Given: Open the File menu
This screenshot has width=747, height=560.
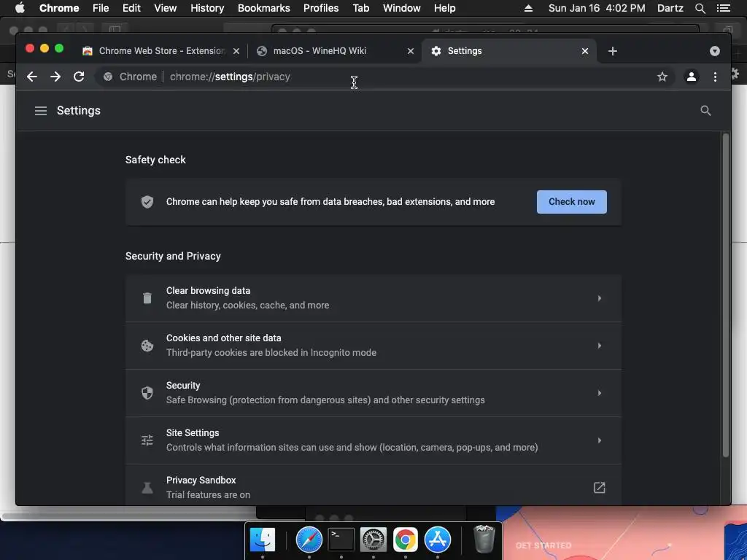Looking at the screenshot, I should pos(101,8).
